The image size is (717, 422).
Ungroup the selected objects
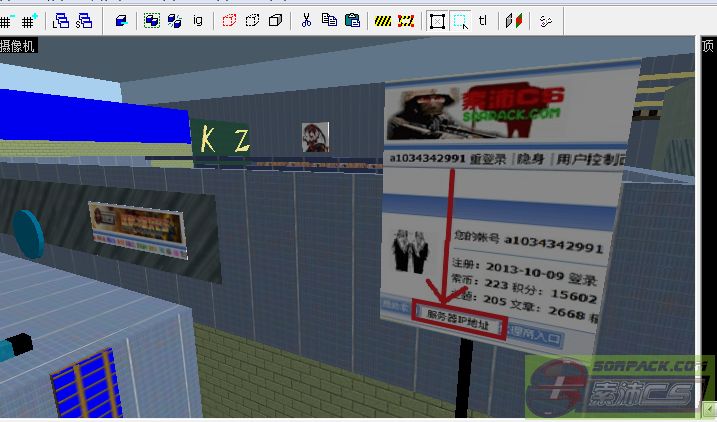tap(174, 20)
